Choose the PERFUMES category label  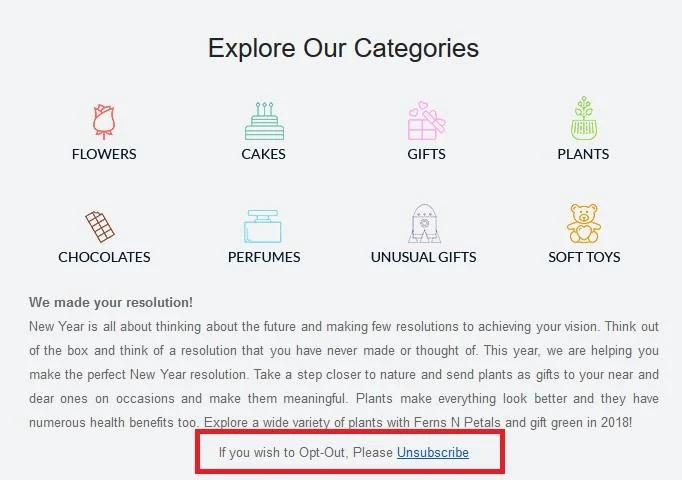(x=264, y=257)
